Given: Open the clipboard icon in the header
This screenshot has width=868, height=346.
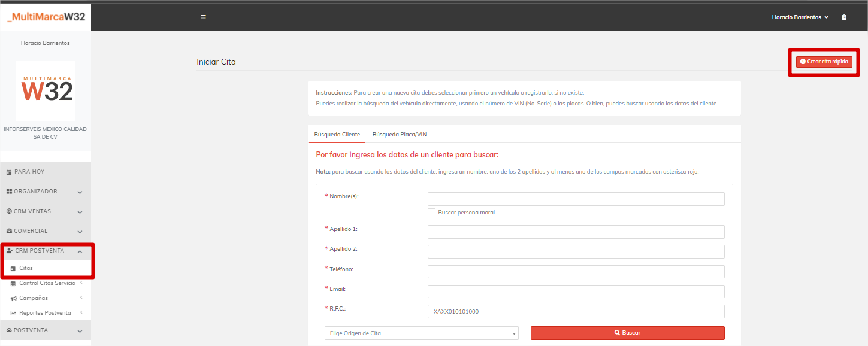Looking at the screenshot, I should (844, 17).
